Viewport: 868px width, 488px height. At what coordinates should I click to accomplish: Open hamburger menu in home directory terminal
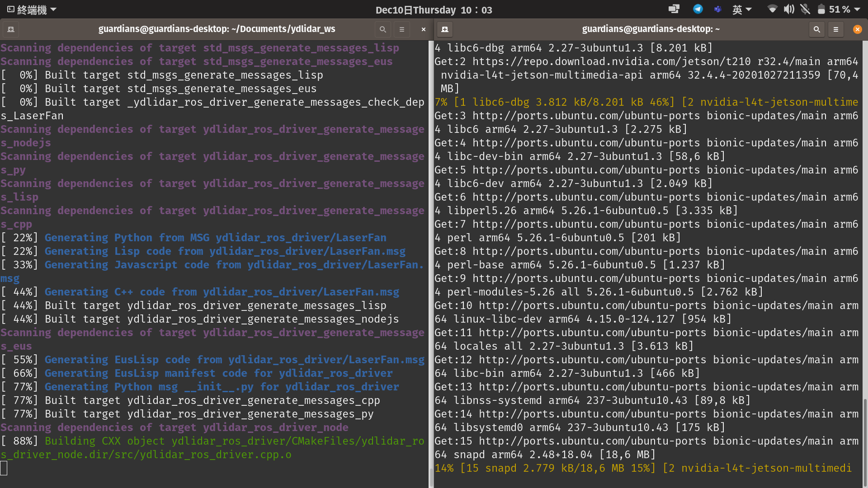tap(836, 29)
